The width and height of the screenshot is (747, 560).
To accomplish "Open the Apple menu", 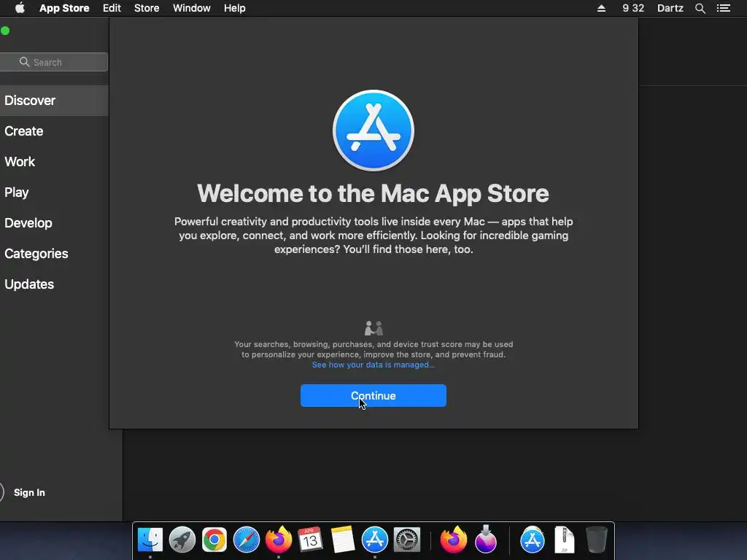I will (x=20, y=8).
